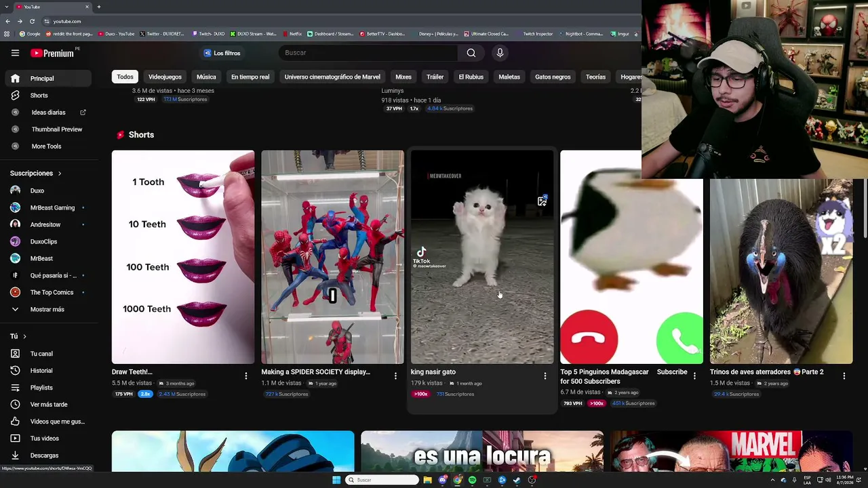The width and height of the screenshot is (868, 488).
Task: Open the Duxo channel subscription
Action: click(x=47, y=190)
